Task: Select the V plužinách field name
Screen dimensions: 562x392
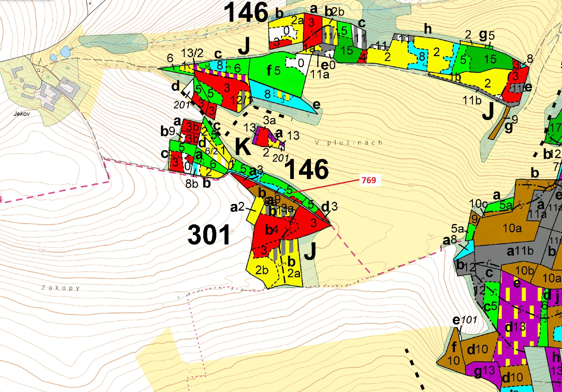Action: coord(349,143)
